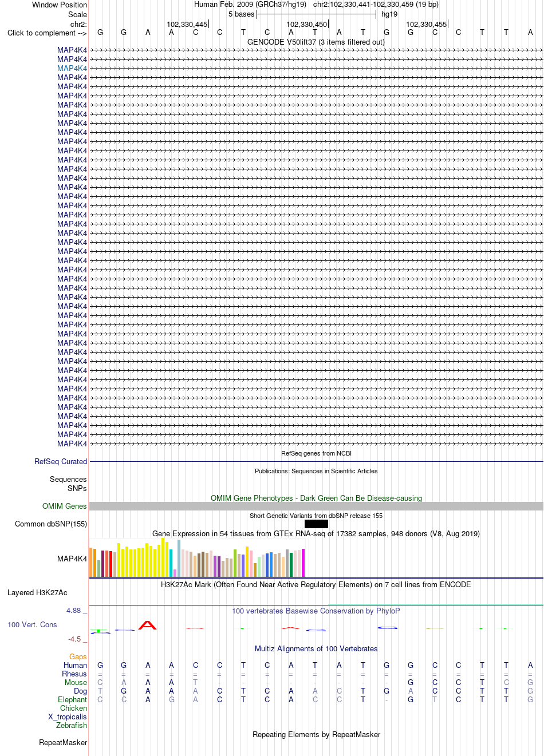
Task: Click the 'Mouse' alignment row label
Action: pos(76,682)
